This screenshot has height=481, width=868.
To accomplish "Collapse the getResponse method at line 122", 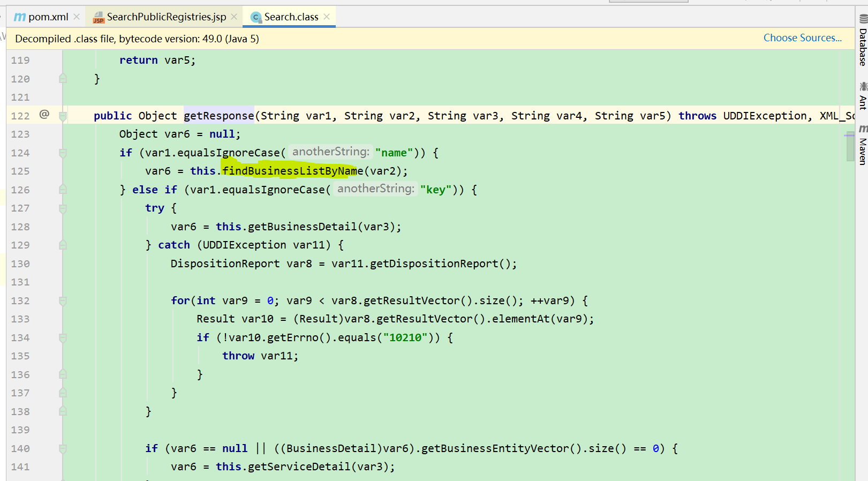I will [x=63, y=116].
